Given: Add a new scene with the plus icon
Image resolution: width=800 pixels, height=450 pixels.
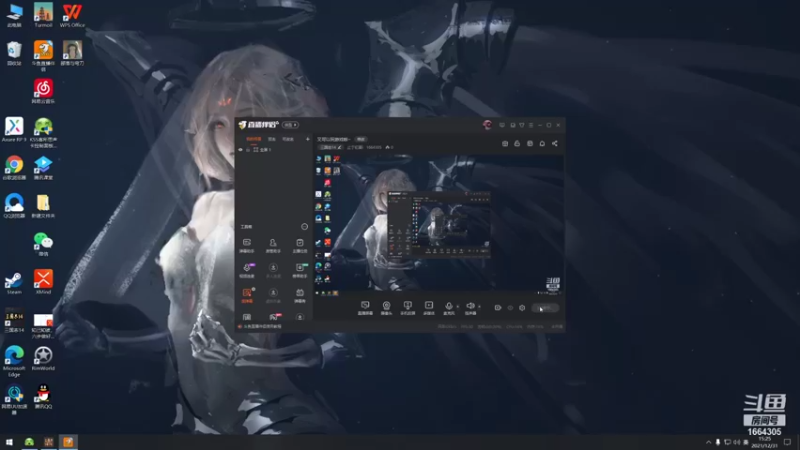Looking at the screenshot, I should tap(307, 139).
